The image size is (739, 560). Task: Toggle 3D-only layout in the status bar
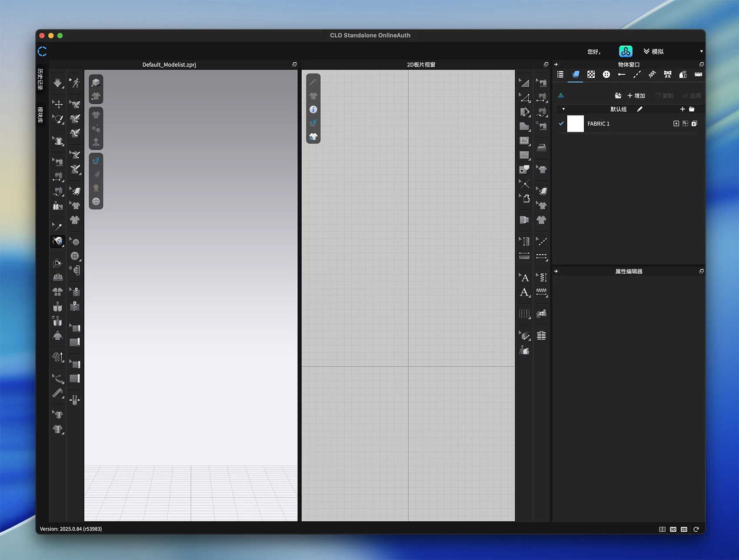(673, 529)
